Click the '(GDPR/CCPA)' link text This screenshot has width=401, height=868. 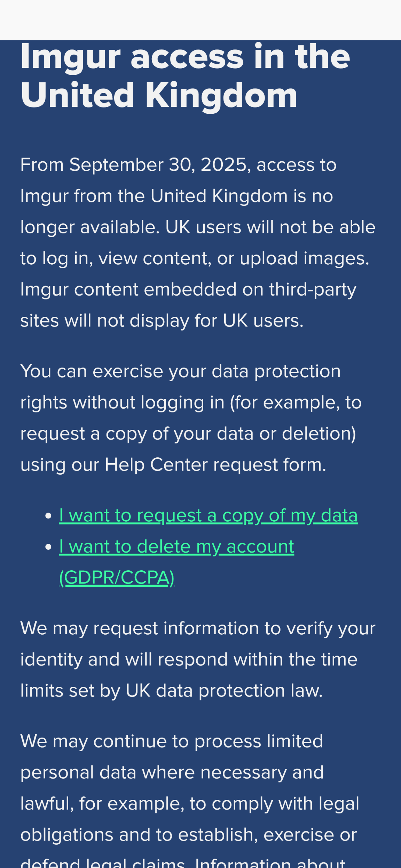tap(117, 578)
